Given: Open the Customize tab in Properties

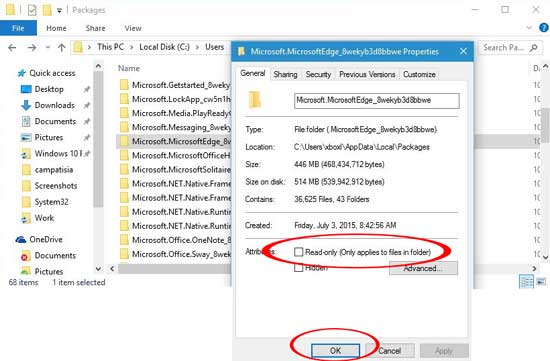Looking at the screenshot, I should 419,74.
